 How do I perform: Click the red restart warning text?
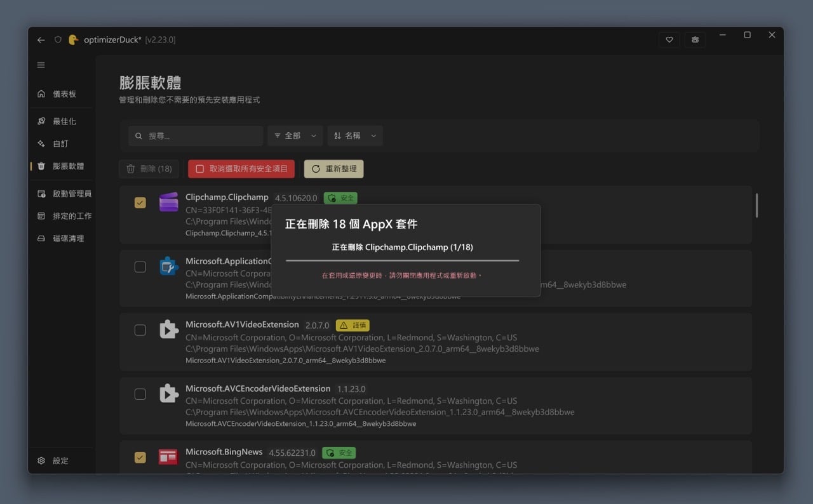click(x=402, y=275)
